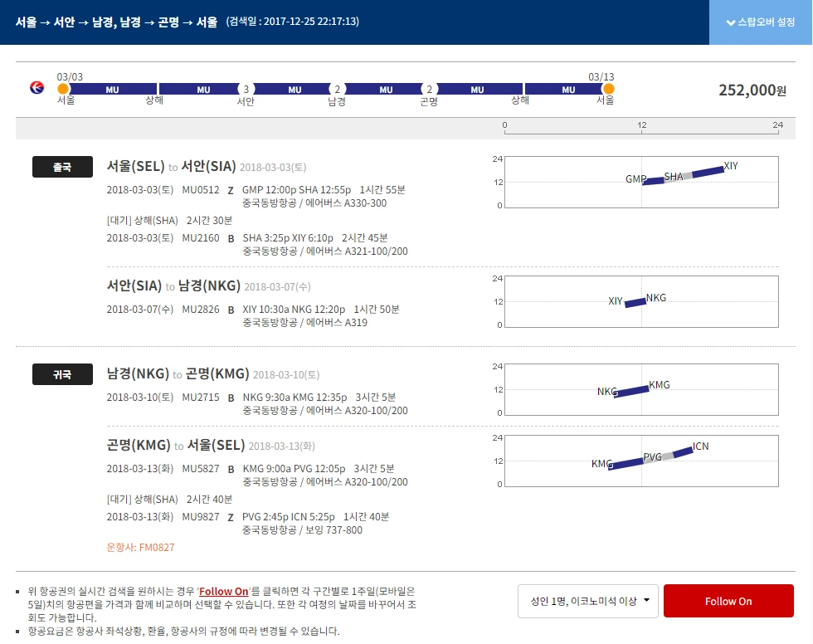Image resolution: width=813 pixels, height=644 pixels.
Task: Click the 0-12-24 hour scale ruler
Action: [x=640, y=125]
